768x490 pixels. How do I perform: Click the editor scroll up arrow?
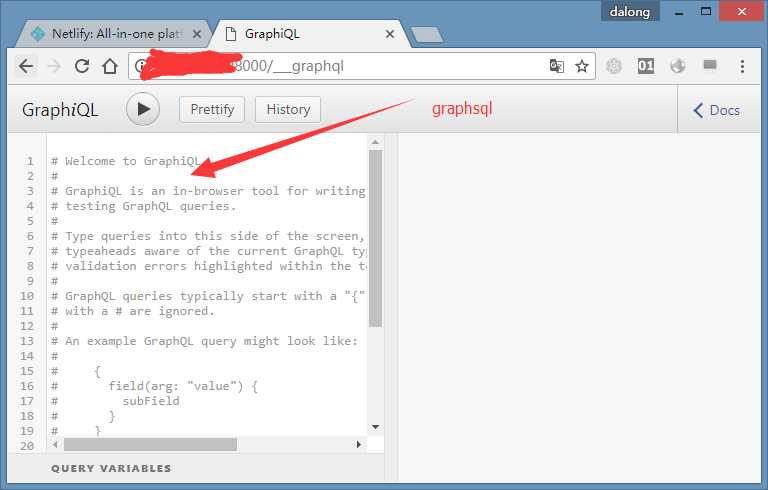pos(375,142)
